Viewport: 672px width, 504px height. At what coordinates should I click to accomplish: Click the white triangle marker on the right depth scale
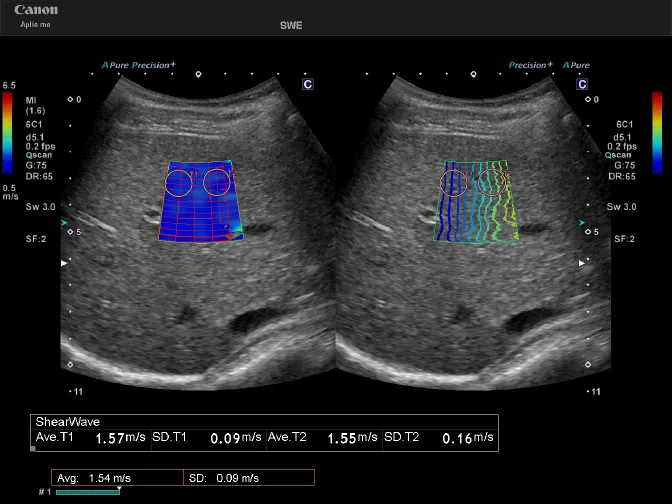[x=586, y=262]
